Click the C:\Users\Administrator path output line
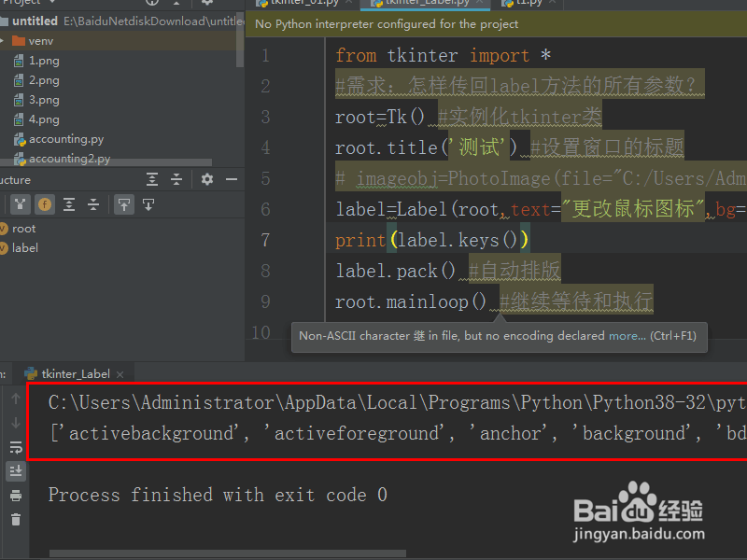The image size is (747, 560). click(x=398, y=403)
